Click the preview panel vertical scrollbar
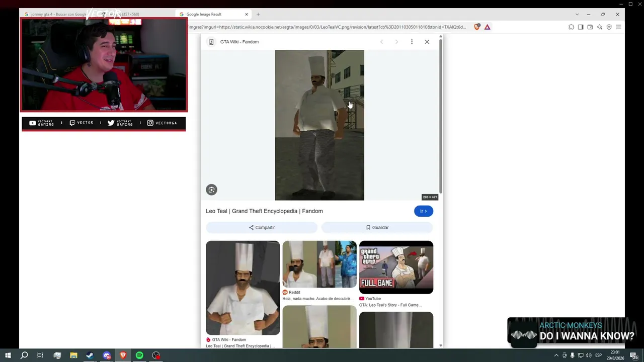This screenshot has width=644, height=362. click(x=441, y=116)
